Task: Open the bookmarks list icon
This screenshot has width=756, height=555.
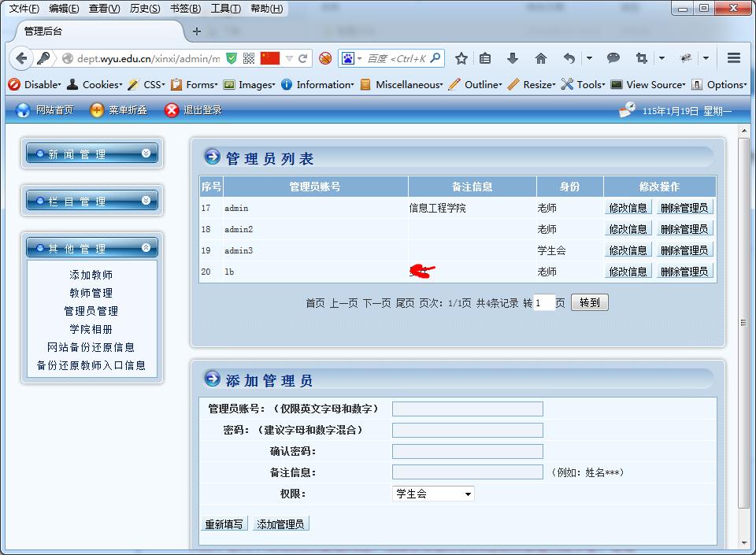Action: [485, 59]
